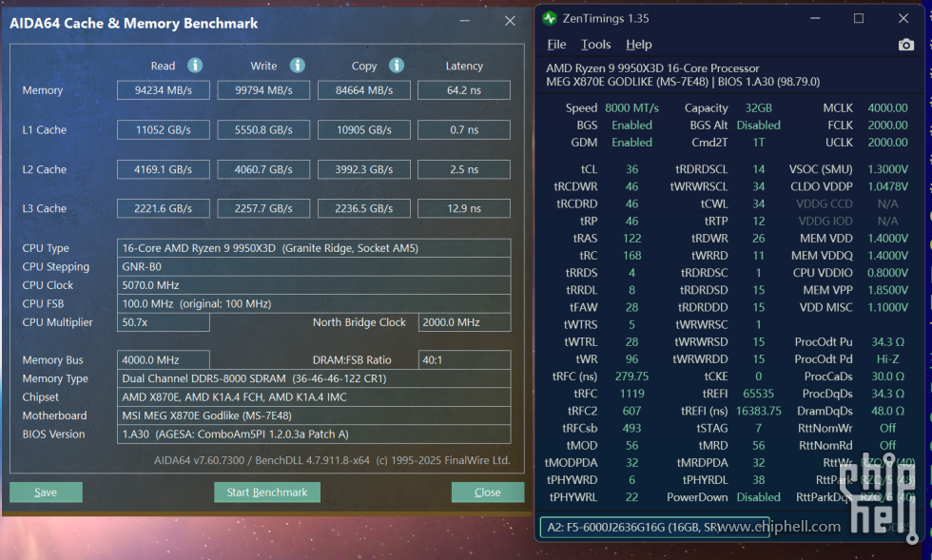Select Memory Read value 94234 MB/s
The width and height of the screenshot is (932, 560).
click(x=164, y=90)
